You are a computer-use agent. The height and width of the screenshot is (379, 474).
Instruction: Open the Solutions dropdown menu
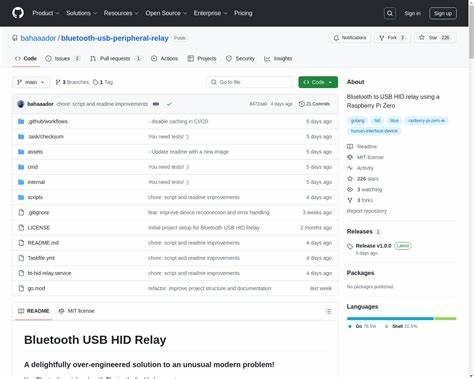pos(81,13)
